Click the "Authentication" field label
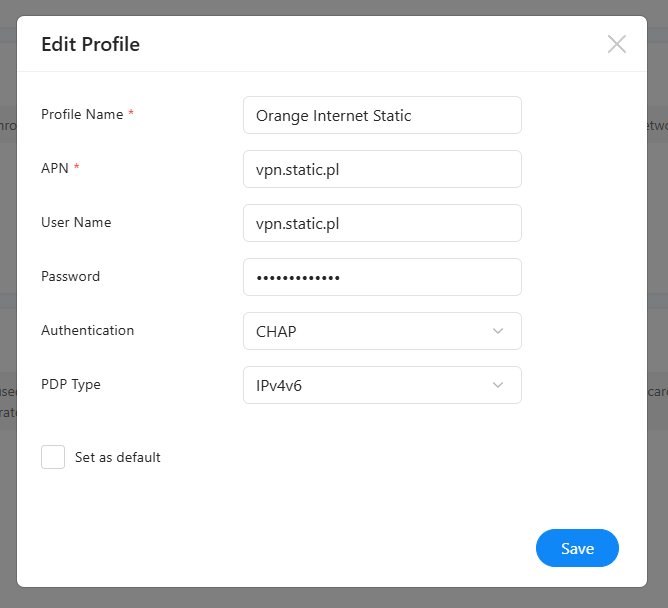Screen dimensions: 668x608 coord(87,330)
